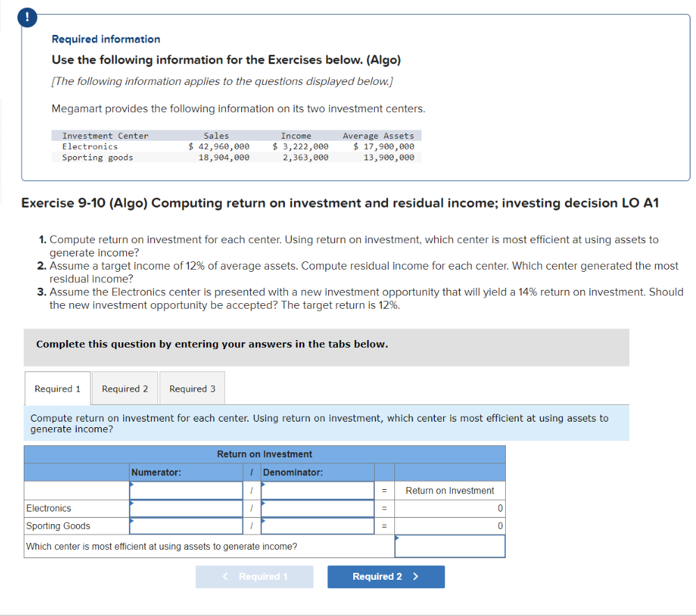
Task: Click the Sporting Goods numerator input field
Action: click(x=186, y=526)
